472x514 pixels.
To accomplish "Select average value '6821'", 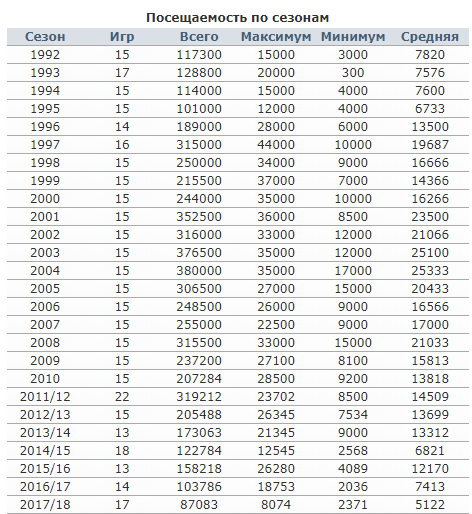I will [430, 451].
